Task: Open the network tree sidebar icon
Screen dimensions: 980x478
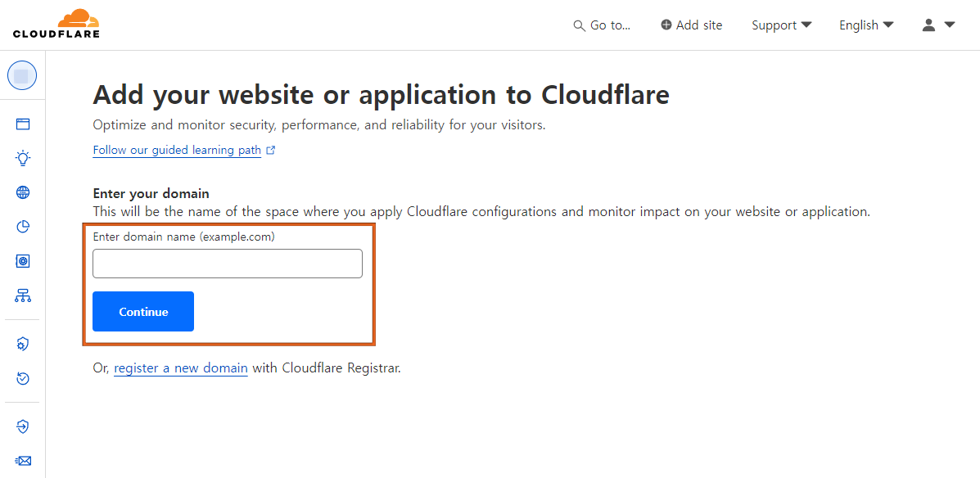Action: [x=23, y=295]
